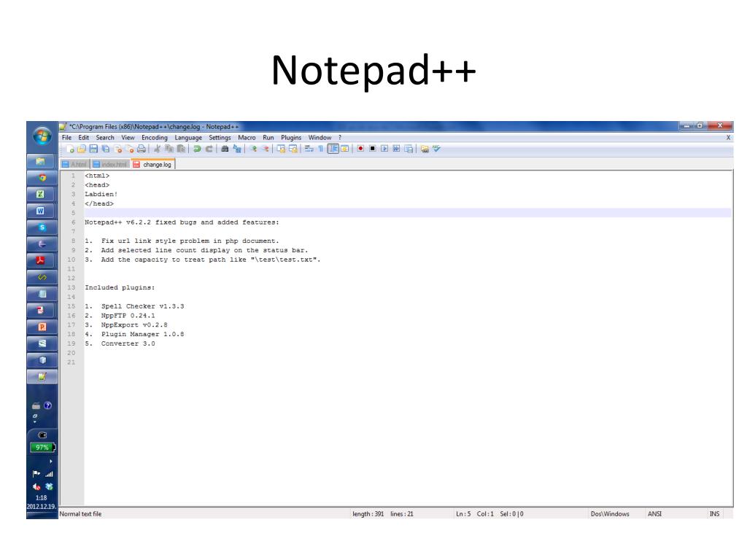Click the User Defined Language icon
Viewport: 747px width, 560px height.
click(x=344, y=149)
